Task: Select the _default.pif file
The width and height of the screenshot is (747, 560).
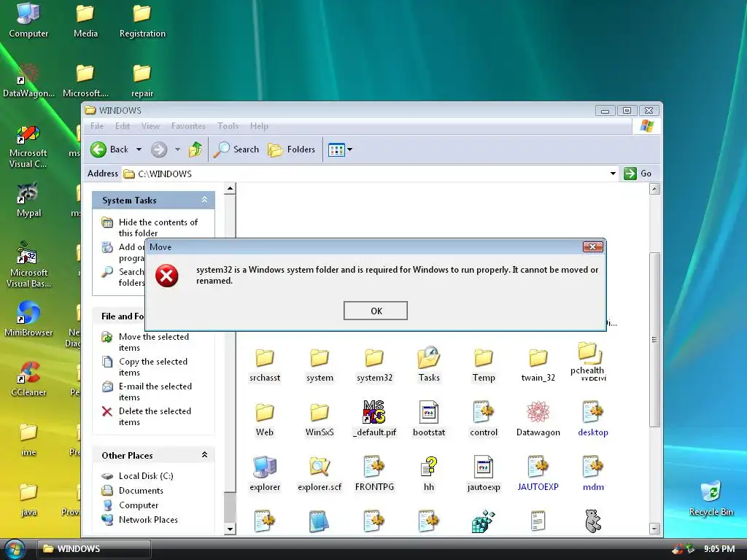Action: tap(374, 419)
